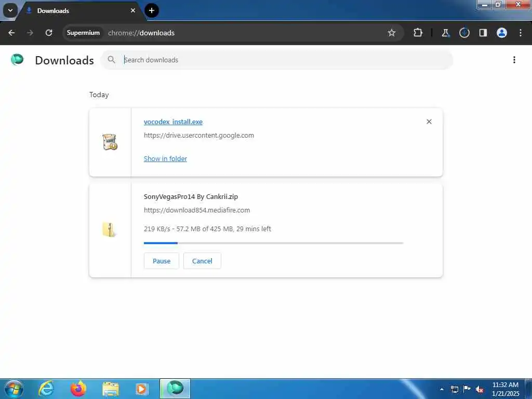
Task: Open the taskbar clock and date
Action: click(x=506, y=389)
